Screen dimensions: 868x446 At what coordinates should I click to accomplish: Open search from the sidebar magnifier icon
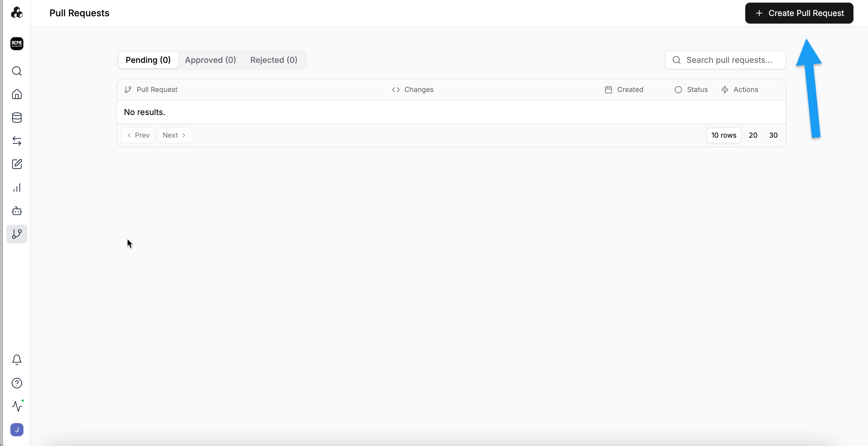[x=17, y=71]
